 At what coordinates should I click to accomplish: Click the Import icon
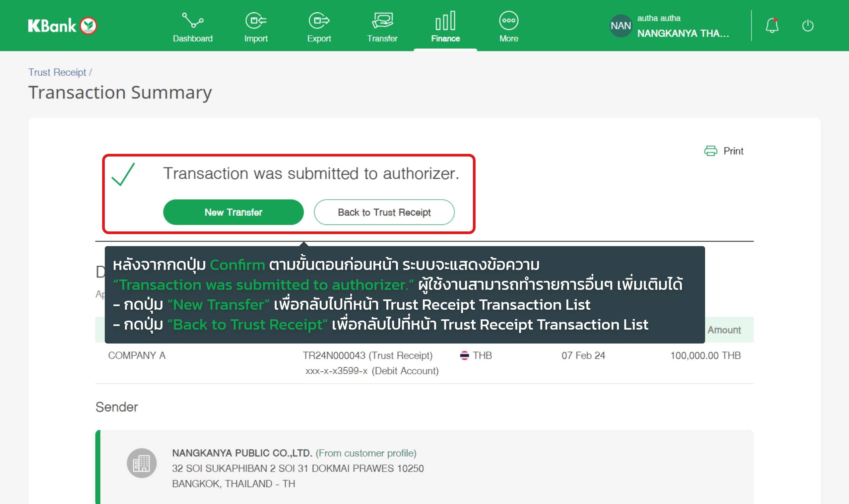pos(256,20)
